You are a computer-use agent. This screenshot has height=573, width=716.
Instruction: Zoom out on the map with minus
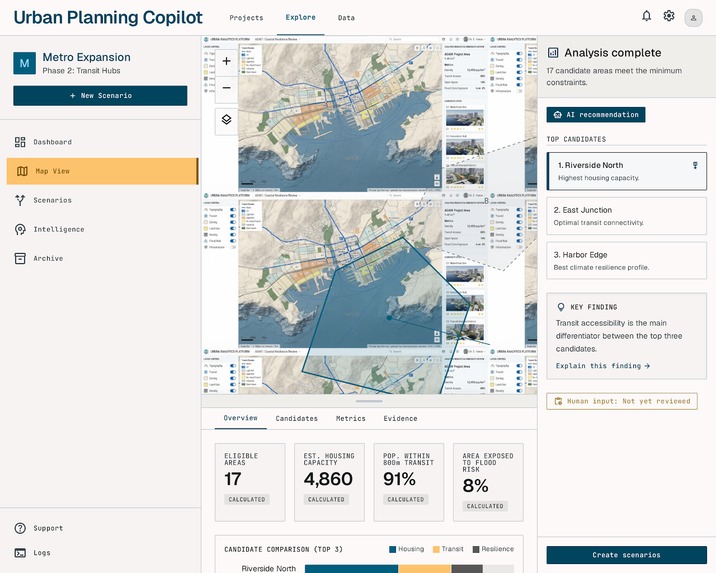click(x=226, y=88)
